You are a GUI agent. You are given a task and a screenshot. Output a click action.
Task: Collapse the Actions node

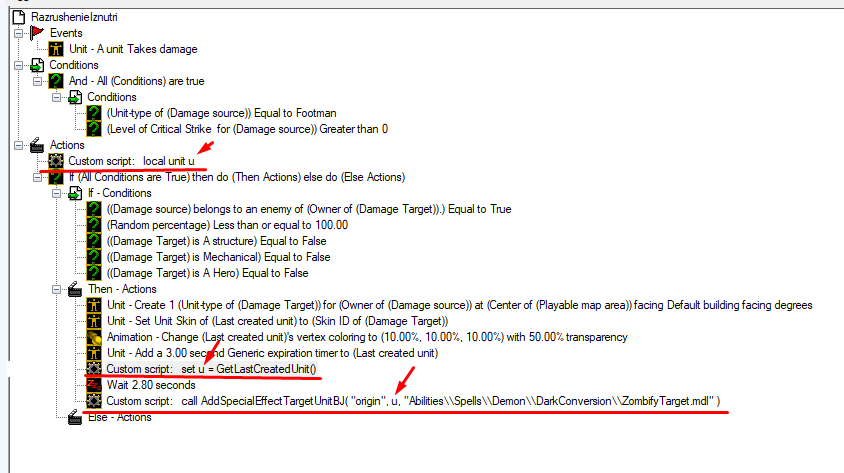18,145
